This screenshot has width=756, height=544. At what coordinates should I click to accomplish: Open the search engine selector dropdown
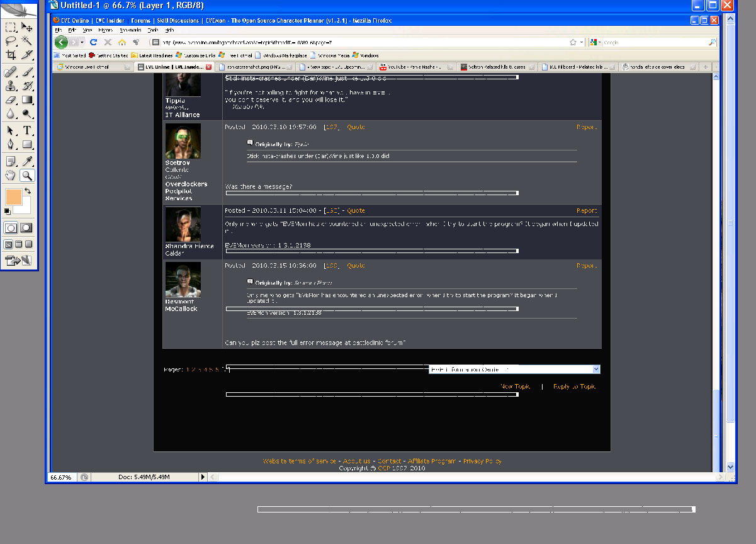pyautogui.click(x=595, y=42)
